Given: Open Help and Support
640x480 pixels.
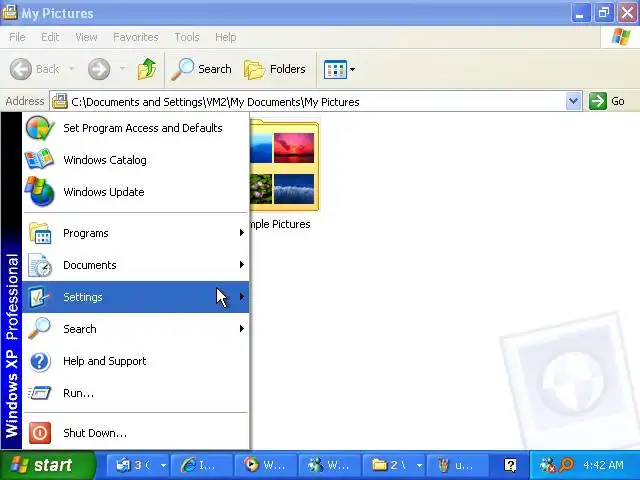Looking at the screenshot, I should click(136, 361).
